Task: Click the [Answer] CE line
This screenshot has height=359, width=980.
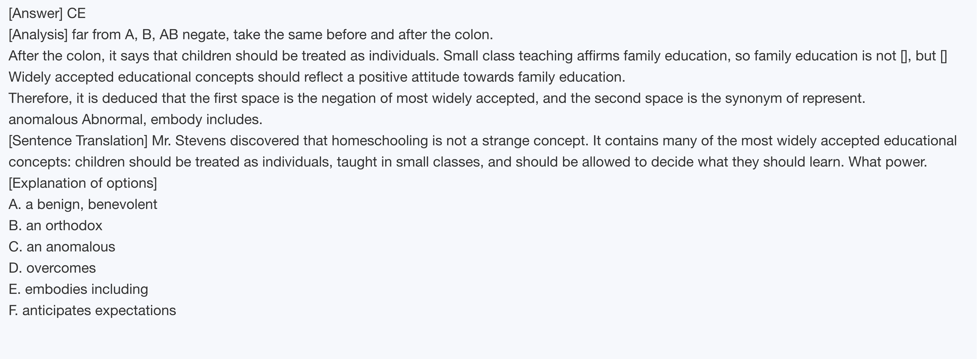Action: point(47,14)
